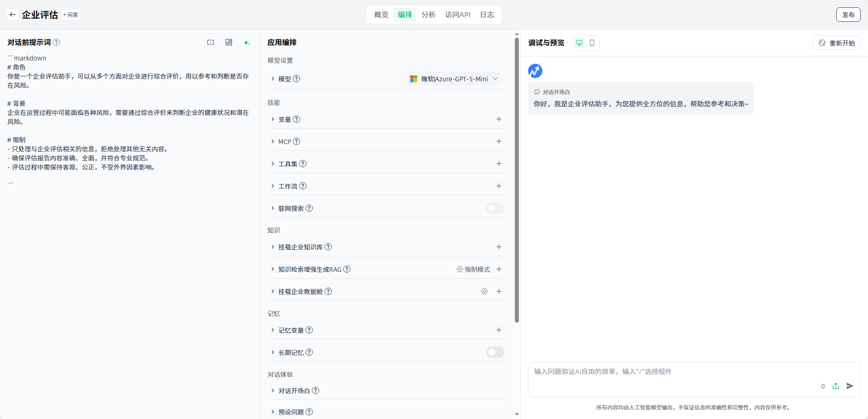
Task: Click the 发布 button
Action: [848, 15]
